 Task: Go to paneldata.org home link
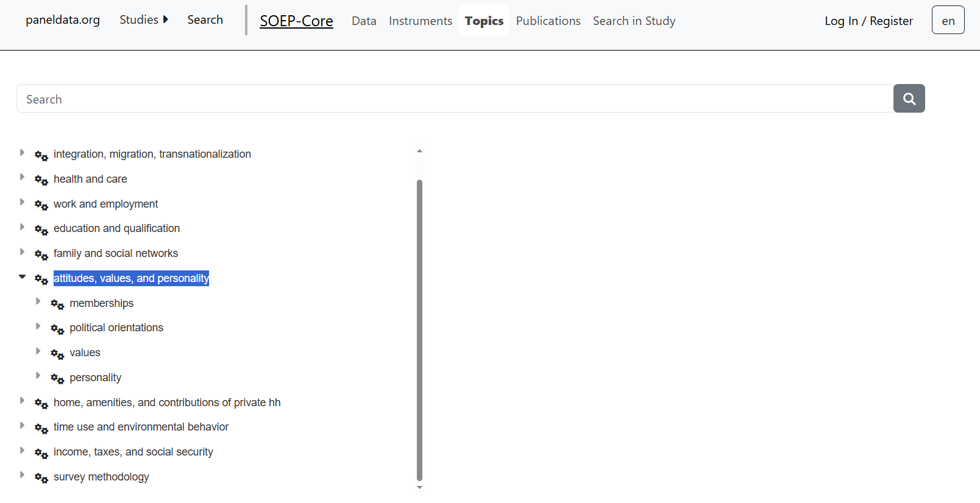pos(63,19)
